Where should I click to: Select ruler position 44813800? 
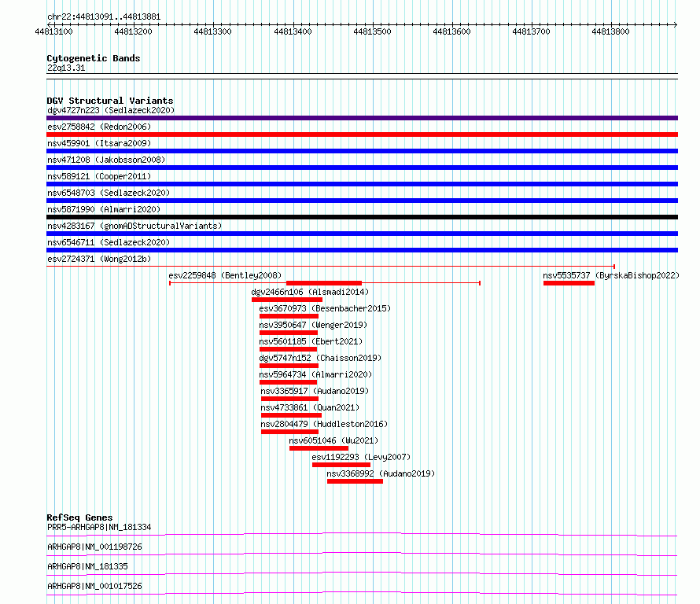click(610, 31)
